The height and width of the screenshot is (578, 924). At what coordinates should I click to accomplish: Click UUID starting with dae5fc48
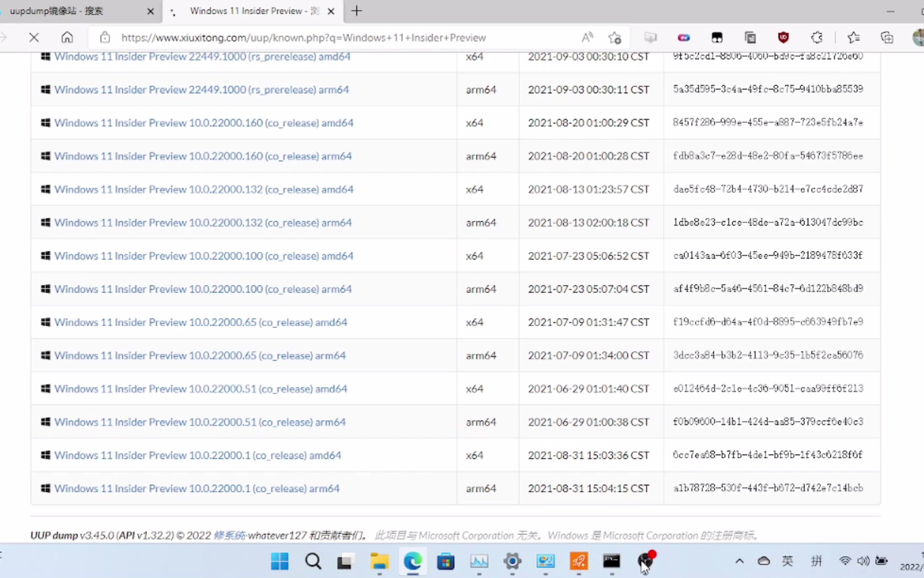(768, 189)
